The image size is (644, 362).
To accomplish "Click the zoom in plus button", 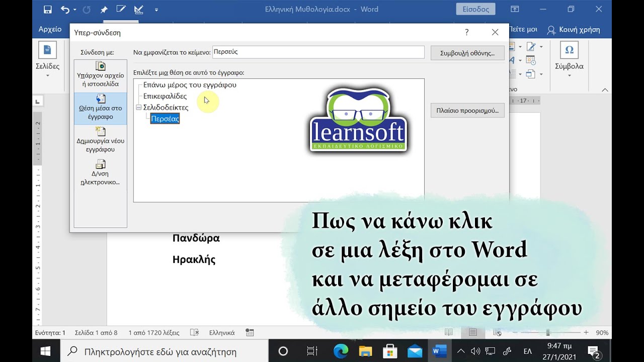I will coord(586,333).
